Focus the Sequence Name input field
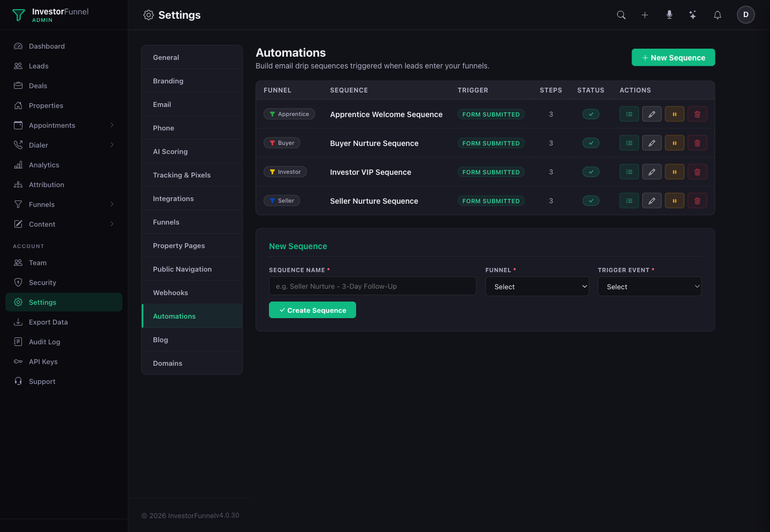 373,286
